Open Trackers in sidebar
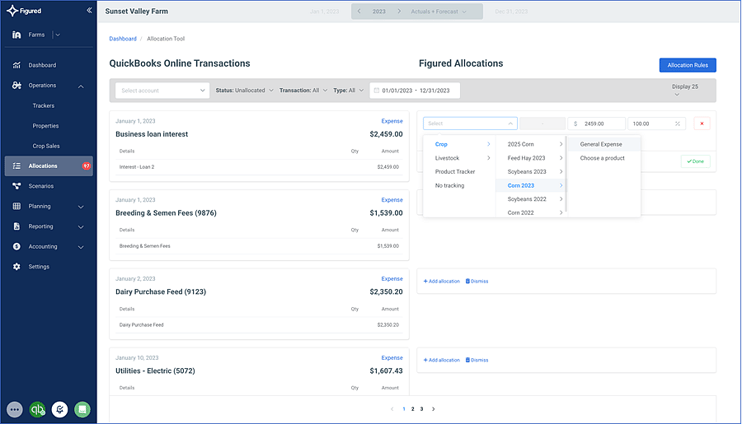Screen dimensions: 742x424 click(44, 106)
